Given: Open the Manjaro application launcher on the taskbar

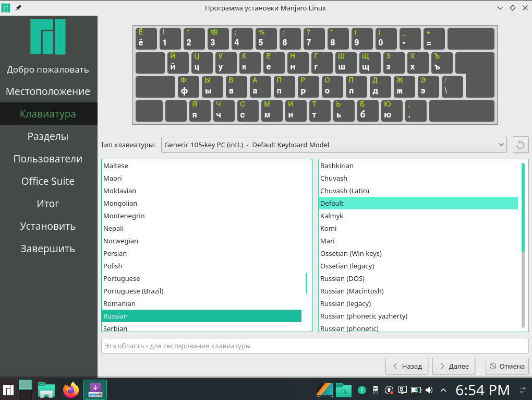Looking at the screenshot, I should [x=8, y=390].
